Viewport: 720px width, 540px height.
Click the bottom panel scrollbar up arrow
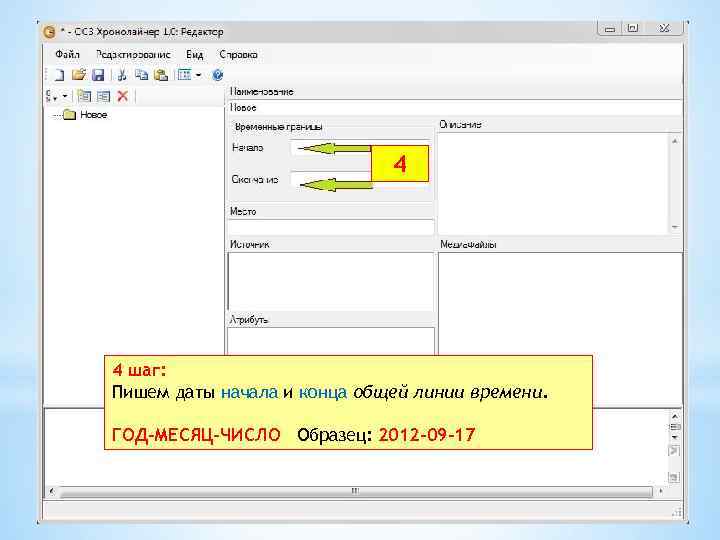coord(675,416)
